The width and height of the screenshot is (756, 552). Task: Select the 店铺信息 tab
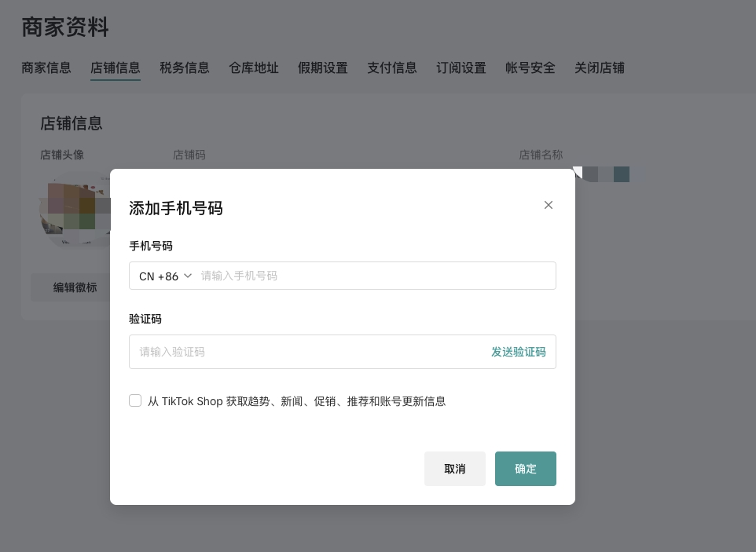(x=116, y=68)
